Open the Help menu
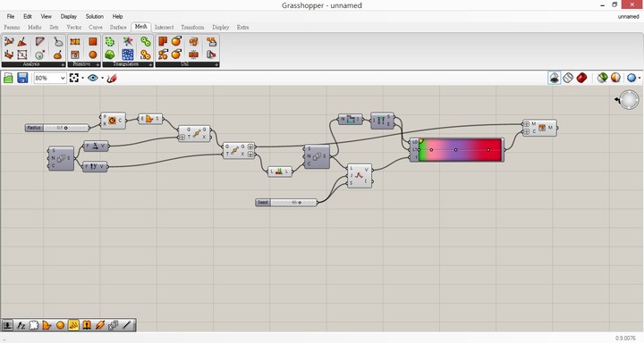 (117, 16)
